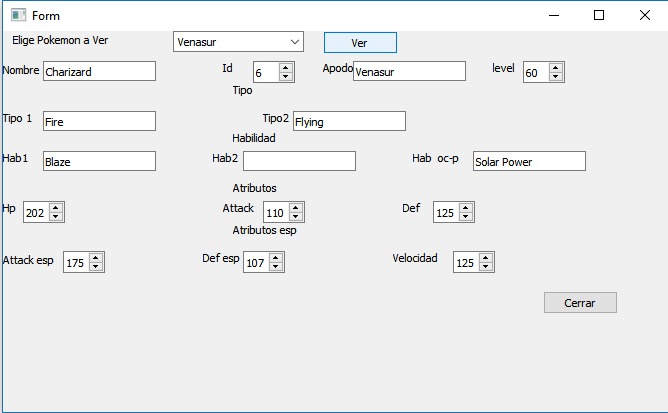Screen dimensions: 668x413
Task: Decrease the Attack spinner value
Action: point(296,217)
